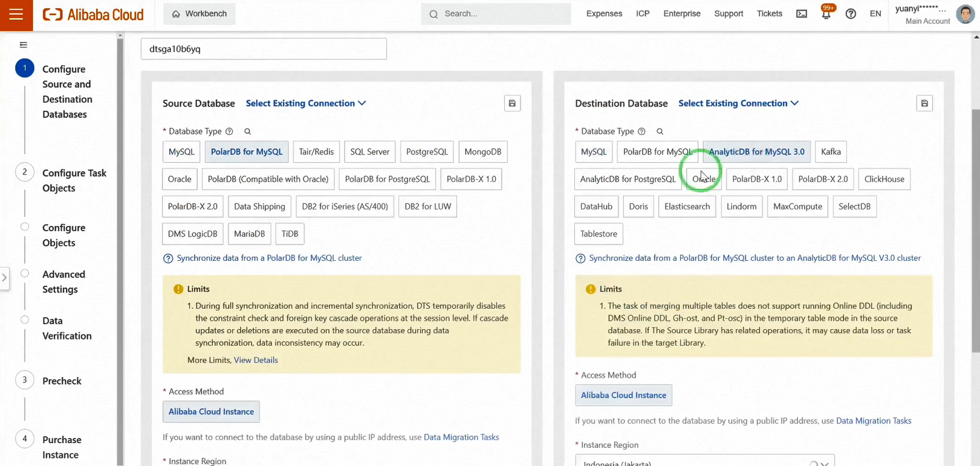Select destination PolarDB-X 2.0 type
This screenshot has height=466, width=980.
[x=823, y=179]
